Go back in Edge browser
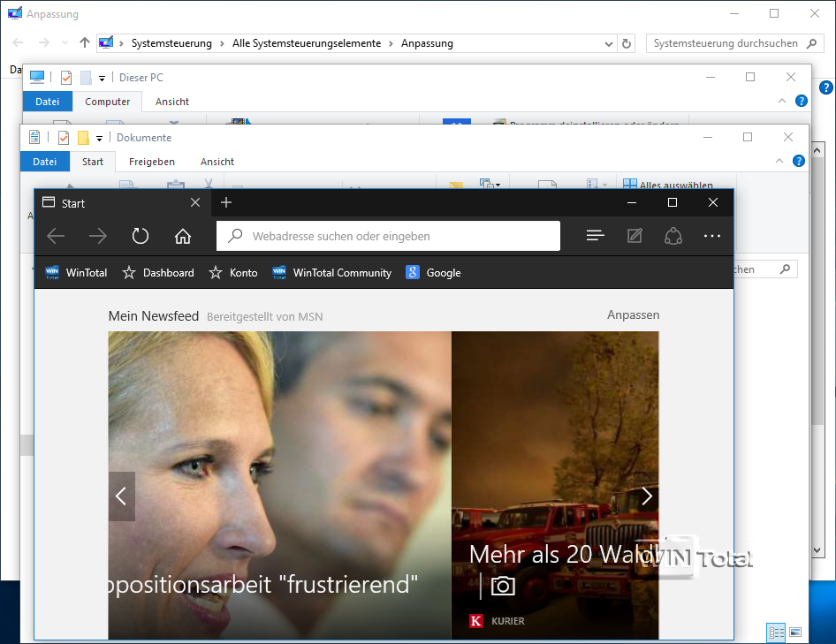This screenshot has height=644, width=836. click(x=56, y=236)
